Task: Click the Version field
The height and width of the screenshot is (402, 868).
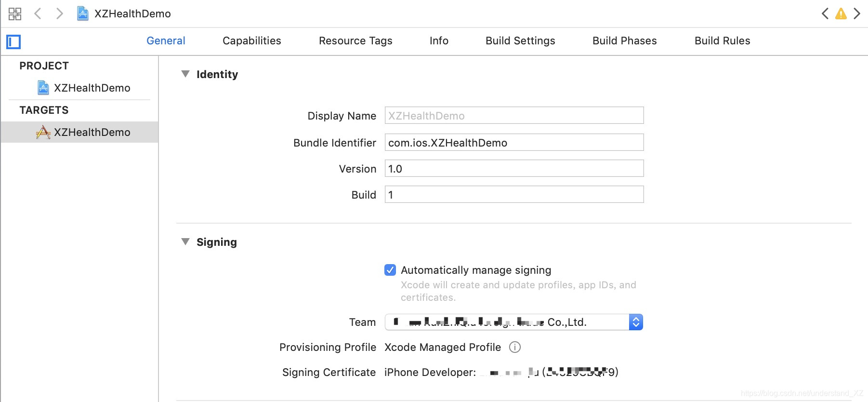Action: click(x=514, y=169)
